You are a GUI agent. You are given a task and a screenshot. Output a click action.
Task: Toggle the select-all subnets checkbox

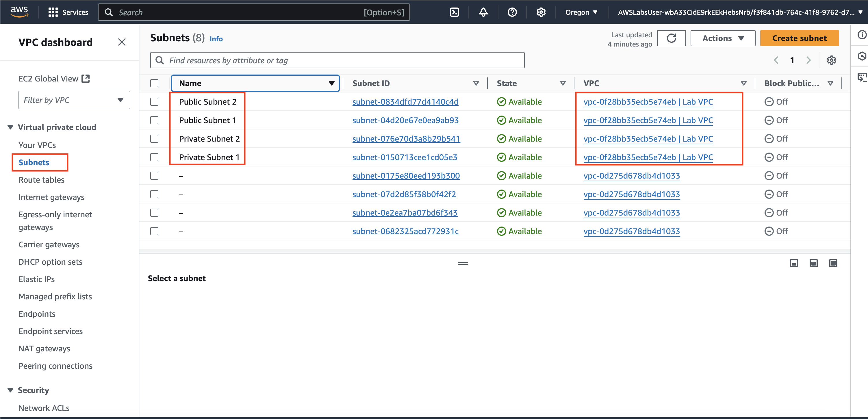(154, 83)
